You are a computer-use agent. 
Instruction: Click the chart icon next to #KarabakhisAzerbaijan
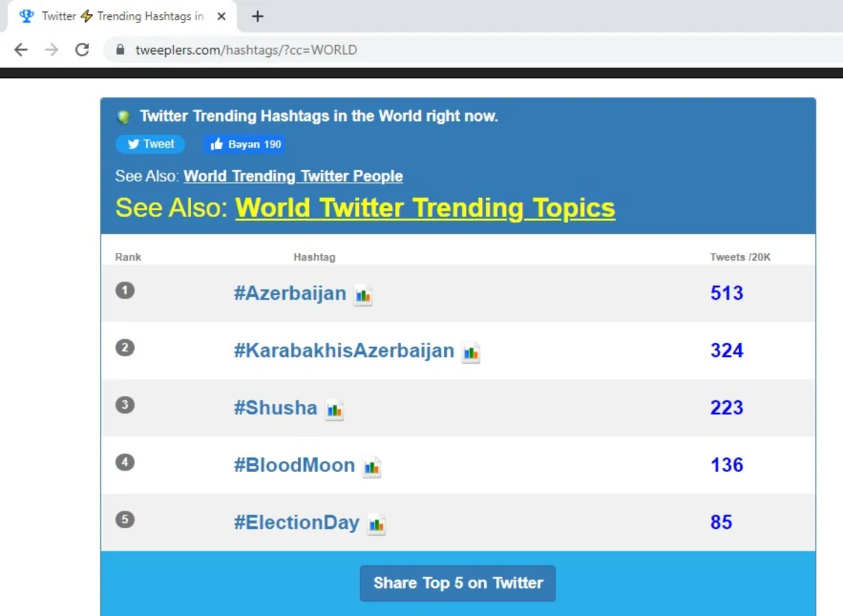tap(471, 353)
